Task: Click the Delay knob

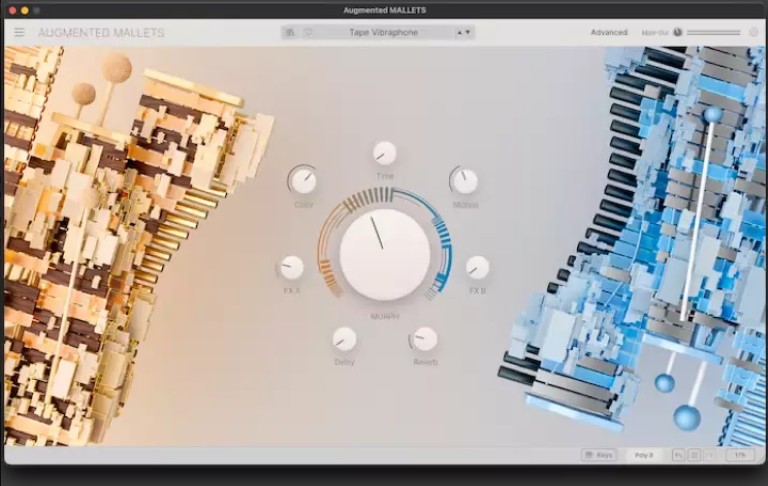Action: point(344,339)
